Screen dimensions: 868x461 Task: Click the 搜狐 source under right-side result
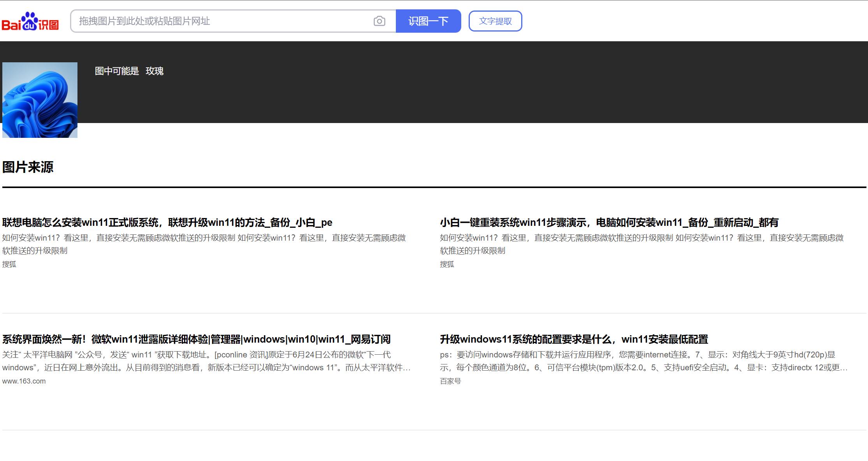[448, 264]
